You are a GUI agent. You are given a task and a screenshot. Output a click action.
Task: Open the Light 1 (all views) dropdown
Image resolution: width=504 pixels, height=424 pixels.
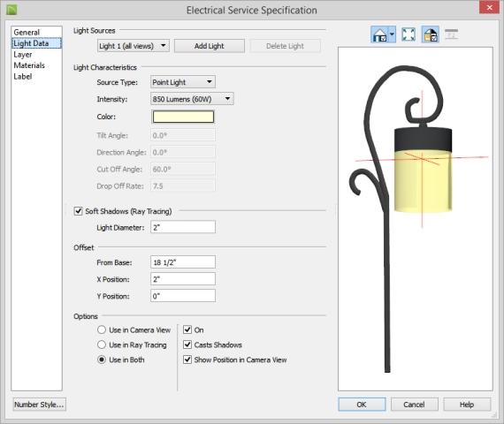pos(133,46)
